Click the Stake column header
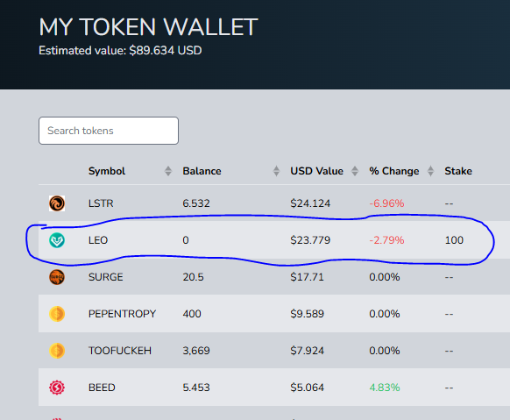Viewport: 510px width, 420px height. click(458, 171)
